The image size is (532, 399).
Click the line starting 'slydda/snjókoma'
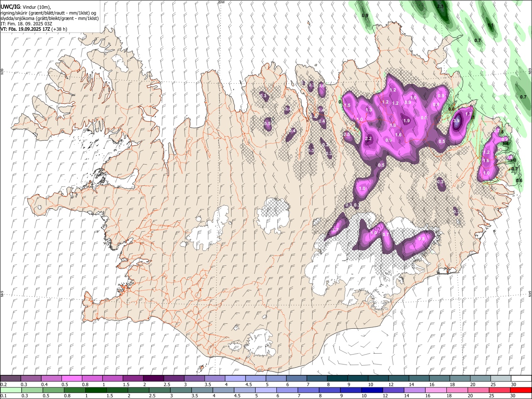49,18
